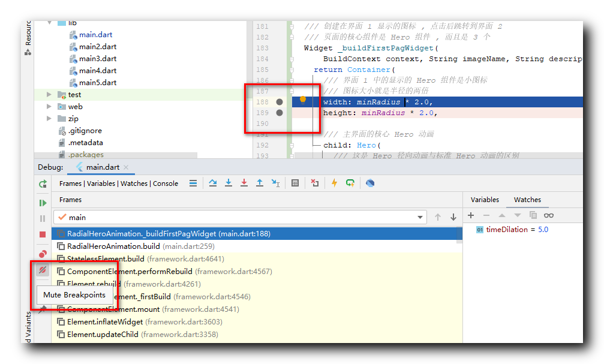The width and height of the screenshot is (604, 364).
Task: Open main3.dart in project tree
Action: (97, 59)
